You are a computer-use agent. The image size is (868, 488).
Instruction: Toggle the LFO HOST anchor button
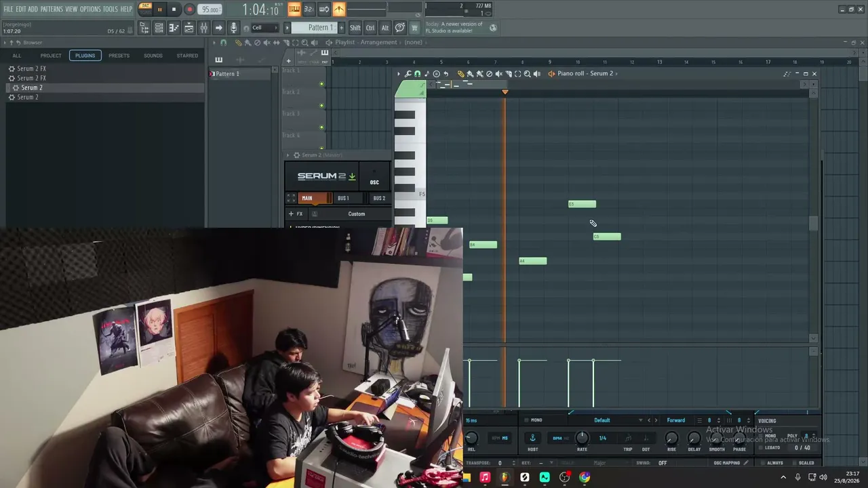point(532,439)
